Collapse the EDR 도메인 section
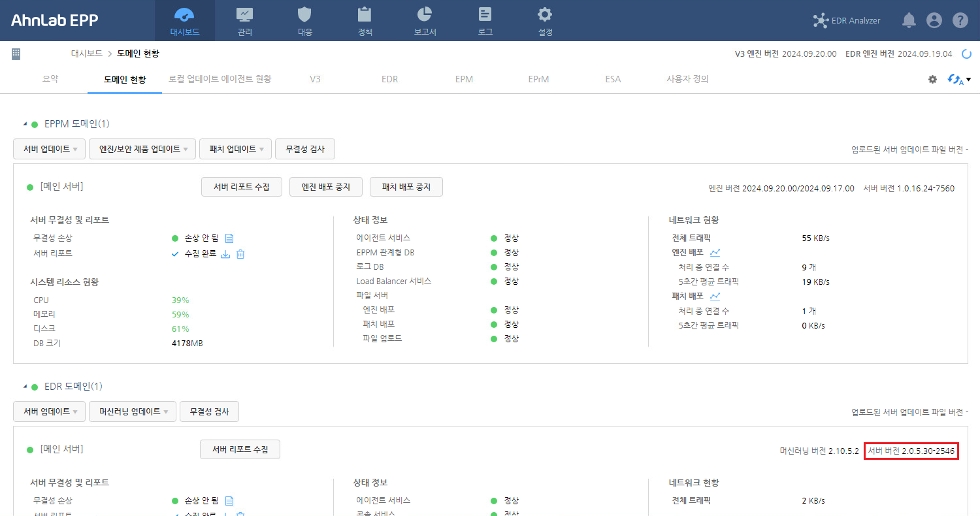The image size is (980, 516). [x=25, y=387]
